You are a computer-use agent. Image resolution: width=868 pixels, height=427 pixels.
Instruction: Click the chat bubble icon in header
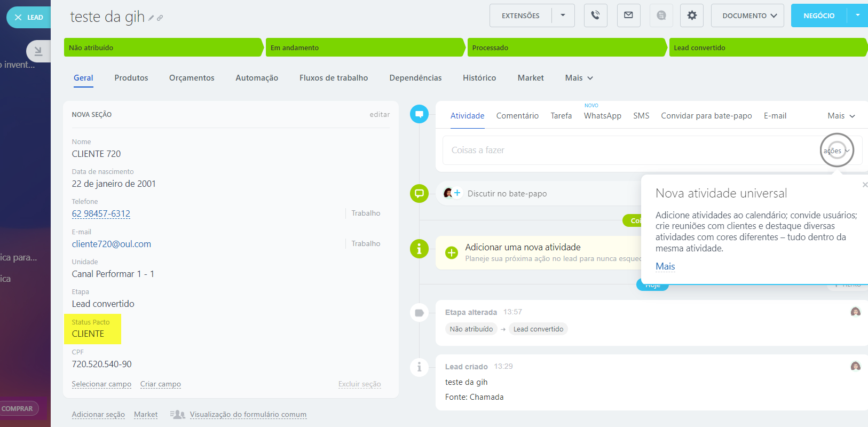(x=661, y=15)
